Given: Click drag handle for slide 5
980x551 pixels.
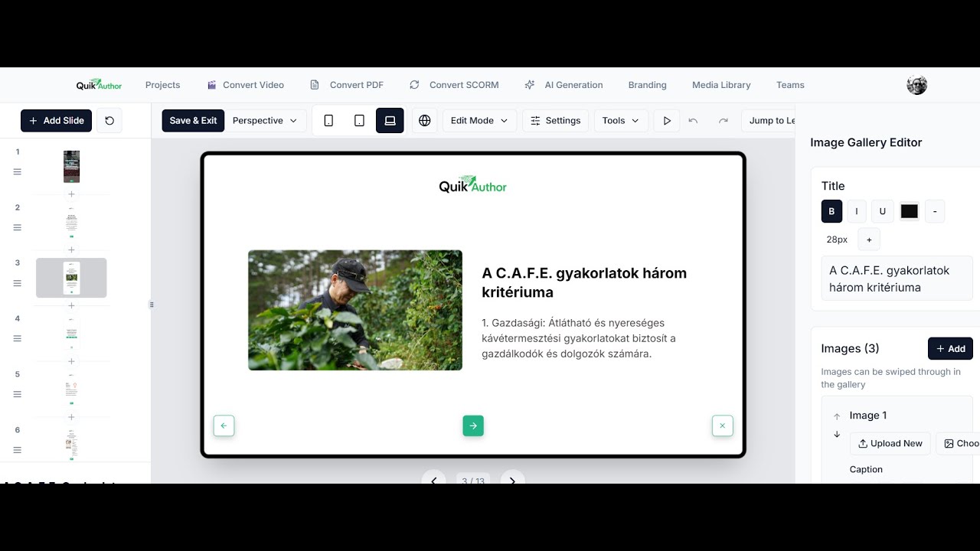Looking at the screenshot, I should (18, 394).
